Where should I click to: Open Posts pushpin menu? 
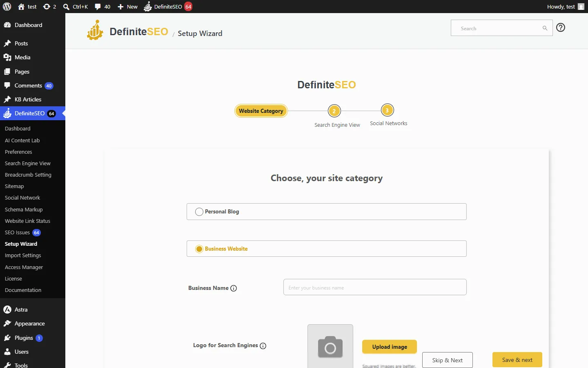point(33,43)
